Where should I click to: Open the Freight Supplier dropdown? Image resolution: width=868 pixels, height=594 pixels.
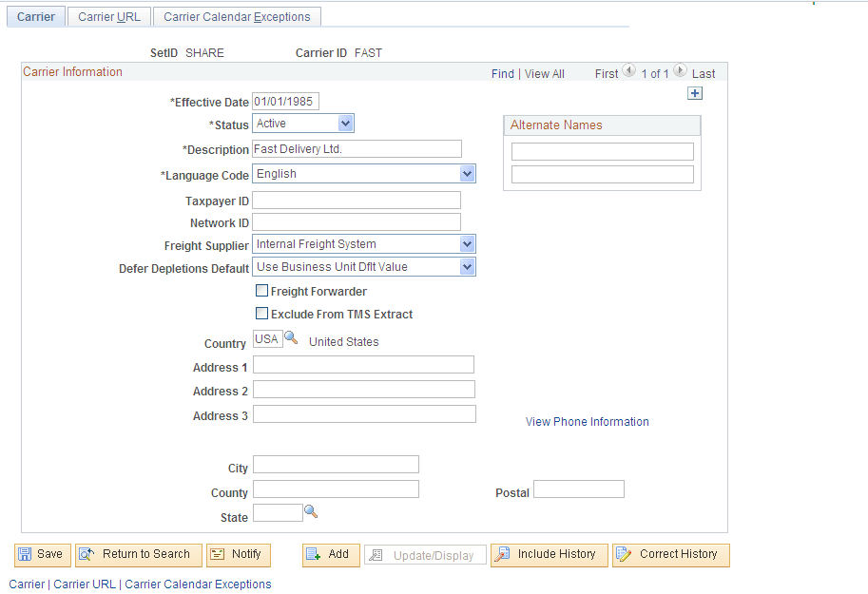pos(467,243)
